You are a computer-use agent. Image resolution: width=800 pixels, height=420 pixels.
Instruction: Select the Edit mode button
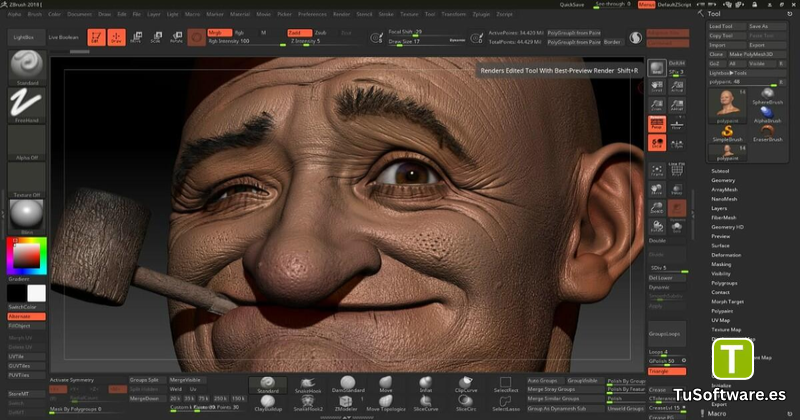click(96, 37)
